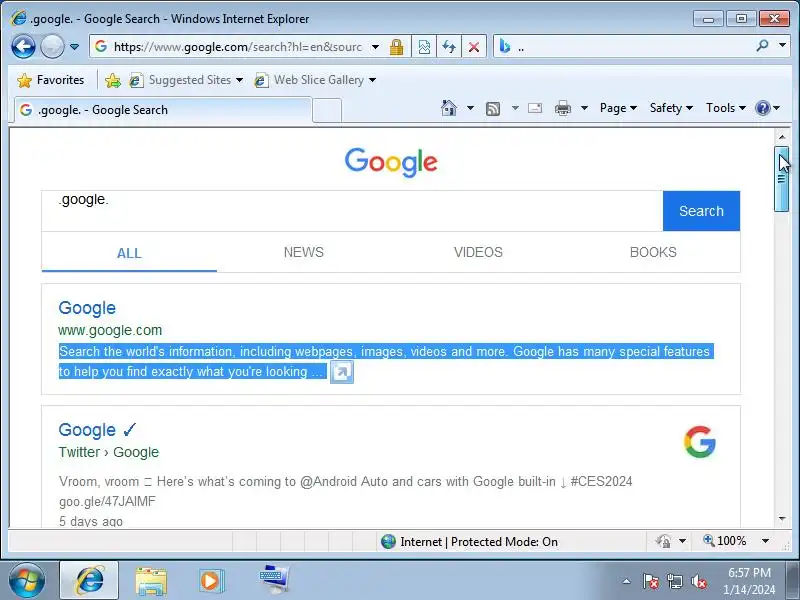
Task: Open the Safety menu
Action: 671,108
